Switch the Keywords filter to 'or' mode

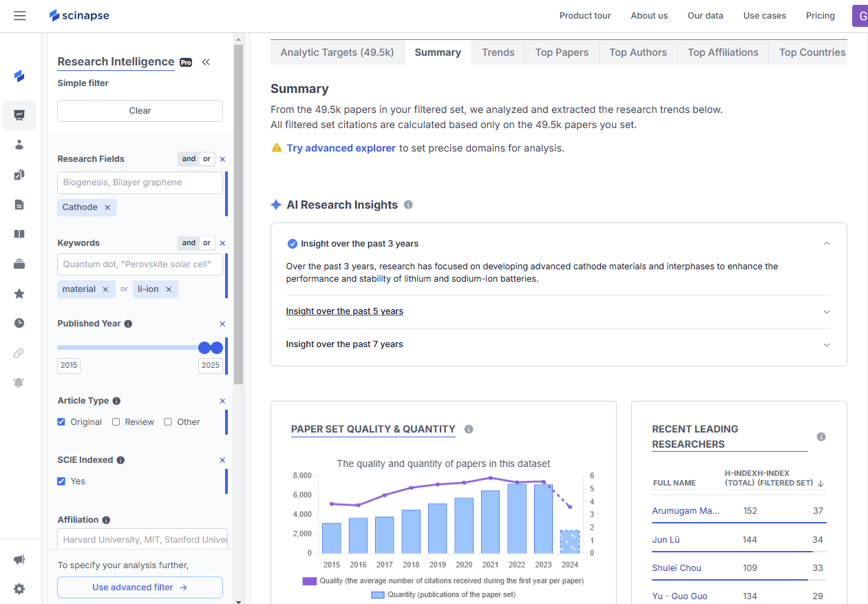(x=205, y=242)
